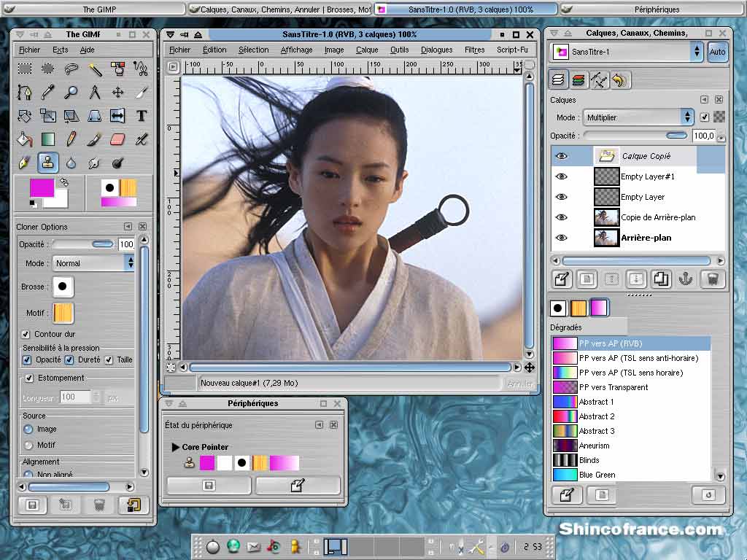747x560 pixels.
Task: Switch to The GIMP taskbar window
Action: [93, 9]
